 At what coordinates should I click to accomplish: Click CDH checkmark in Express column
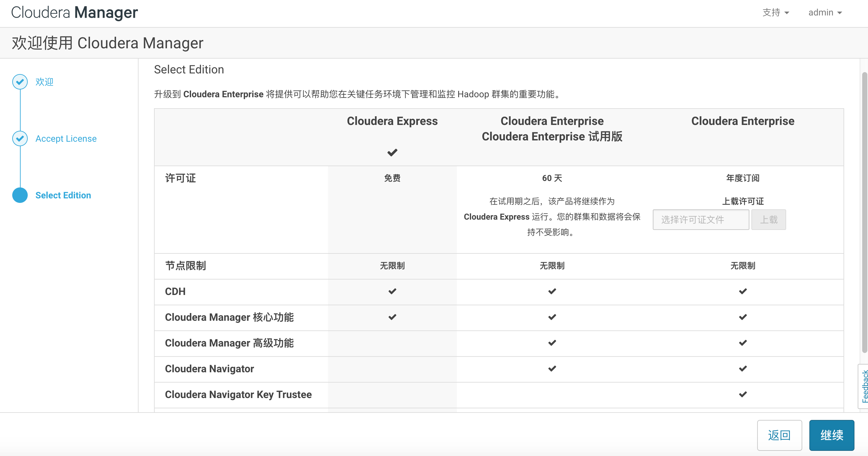[392, 291]
